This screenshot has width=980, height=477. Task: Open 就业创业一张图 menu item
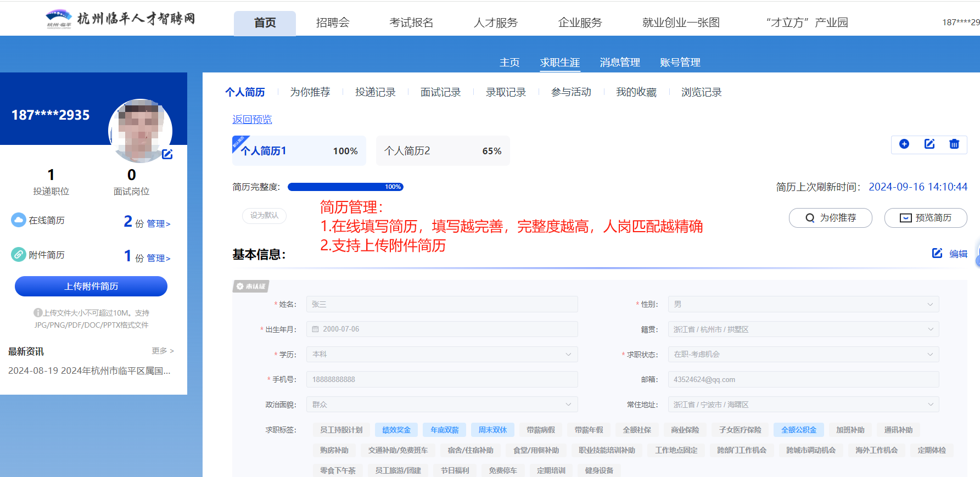coord(681,23)
